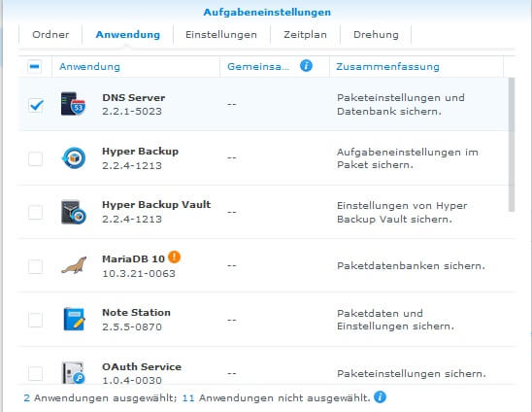Click the Note Station name text
Screen dimensions: 532x412
[136, 313]
